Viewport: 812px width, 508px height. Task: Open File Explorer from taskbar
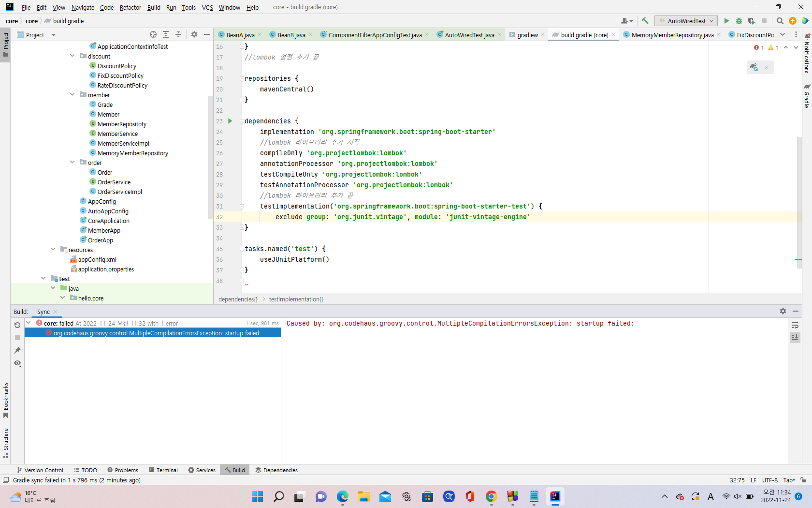[364, 496]
